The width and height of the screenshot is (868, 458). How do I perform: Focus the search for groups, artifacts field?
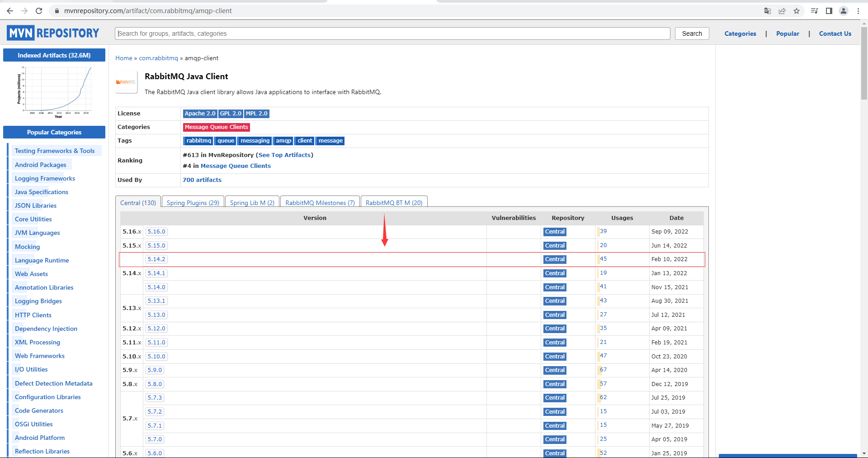point(392,33)
